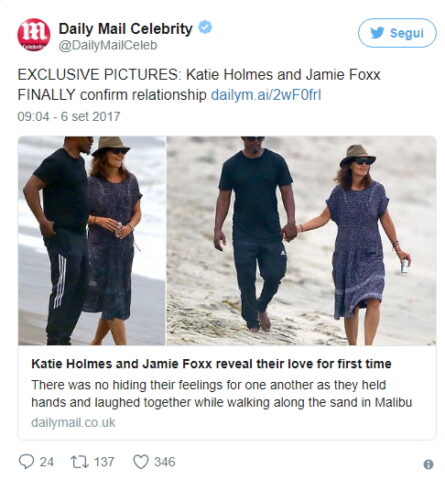This screenshot has height=480, width=445.
Task: Click the 137 retweets count
Action: 104,462
